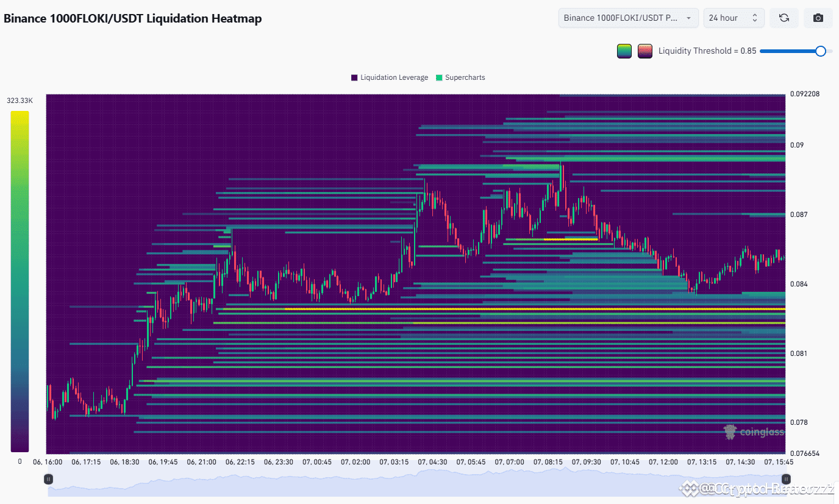Viewport: 839px width, 504px height.
Task: Take a chart screenshot with camera icon
Action: click(x=818, y=18)
